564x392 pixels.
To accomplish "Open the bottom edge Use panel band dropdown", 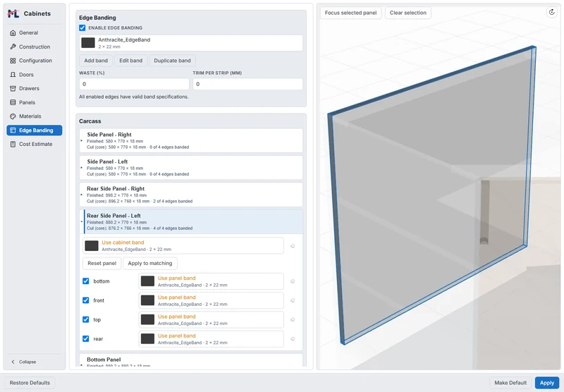I will (211, 281).
